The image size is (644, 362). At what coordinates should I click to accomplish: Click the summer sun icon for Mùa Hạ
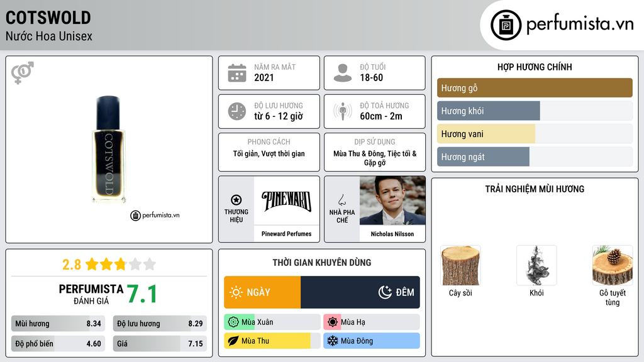point(333,322)
